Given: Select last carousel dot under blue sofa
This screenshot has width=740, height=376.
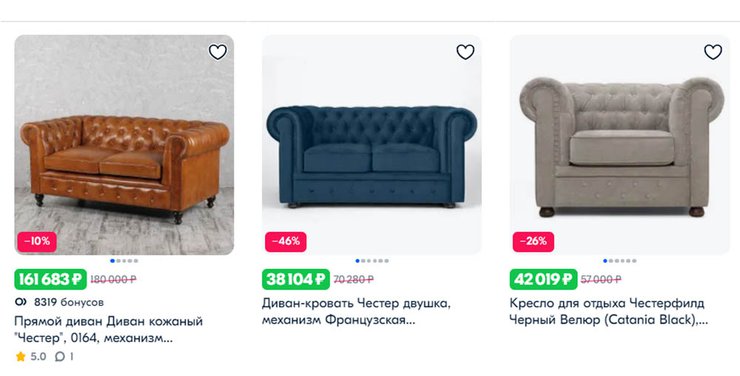Looking at the screenshot, I should (387, 261).
